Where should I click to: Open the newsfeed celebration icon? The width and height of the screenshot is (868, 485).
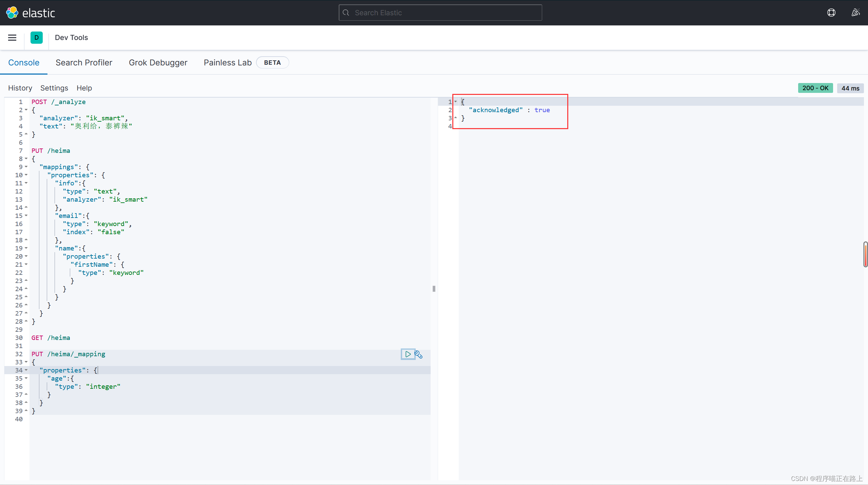tap(855, 13)
